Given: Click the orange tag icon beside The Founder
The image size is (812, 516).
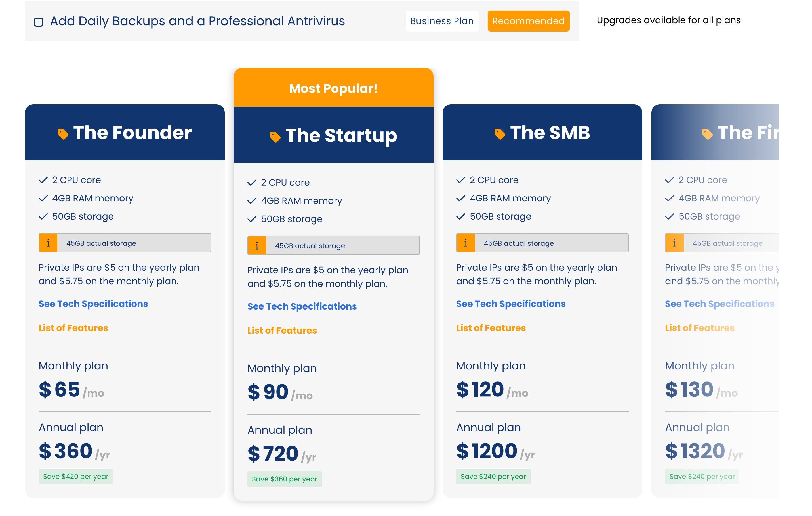Looking at the screenshot, I should [63, 134].
